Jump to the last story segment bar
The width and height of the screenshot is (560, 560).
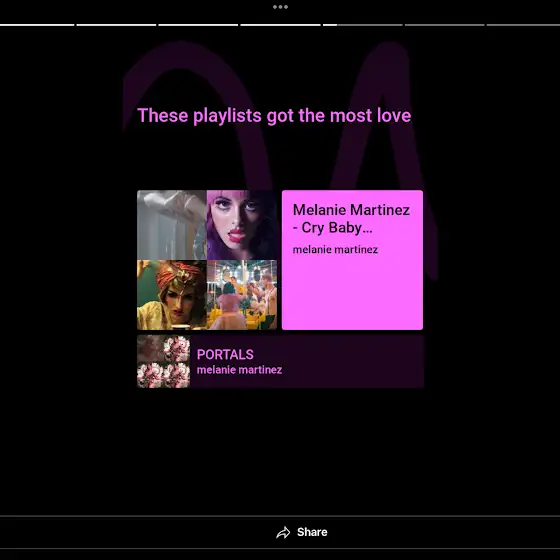[523, 25]
